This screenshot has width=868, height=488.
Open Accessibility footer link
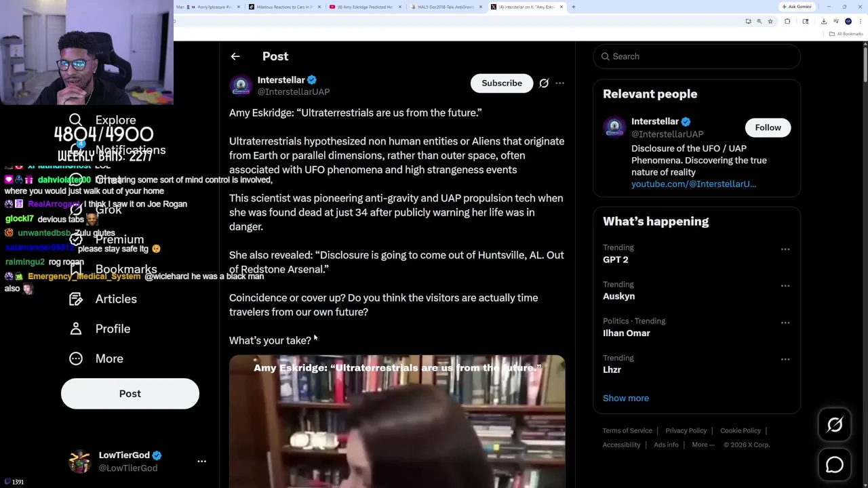[621, 445]
